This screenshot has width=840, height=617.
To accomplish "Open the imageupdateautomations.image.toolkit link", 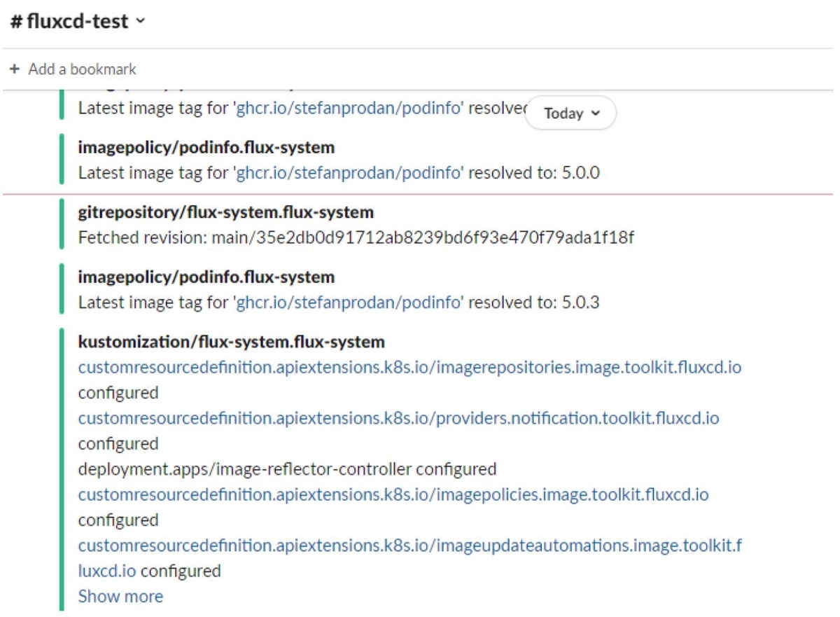I will click(409, 546).
